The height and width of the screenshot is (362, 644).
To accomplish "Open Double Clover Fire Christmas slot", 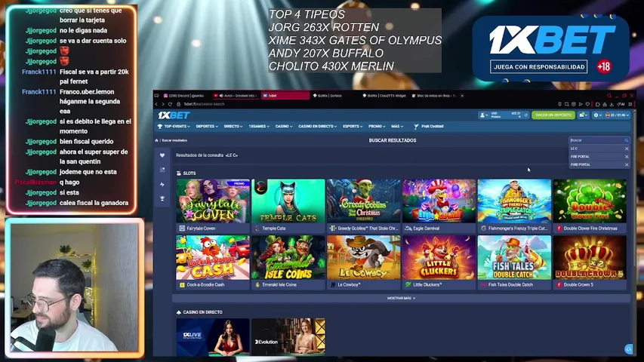I will (590, 206).
